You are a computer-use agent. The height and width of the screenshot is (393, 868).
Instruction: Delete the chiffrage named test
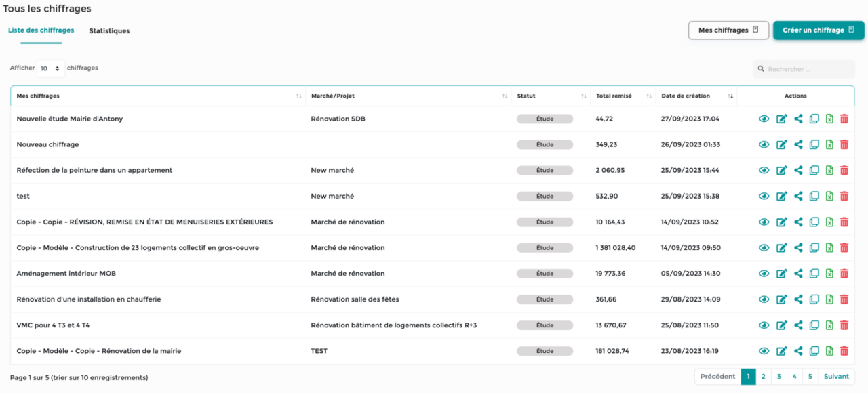[x=844, y=196]
